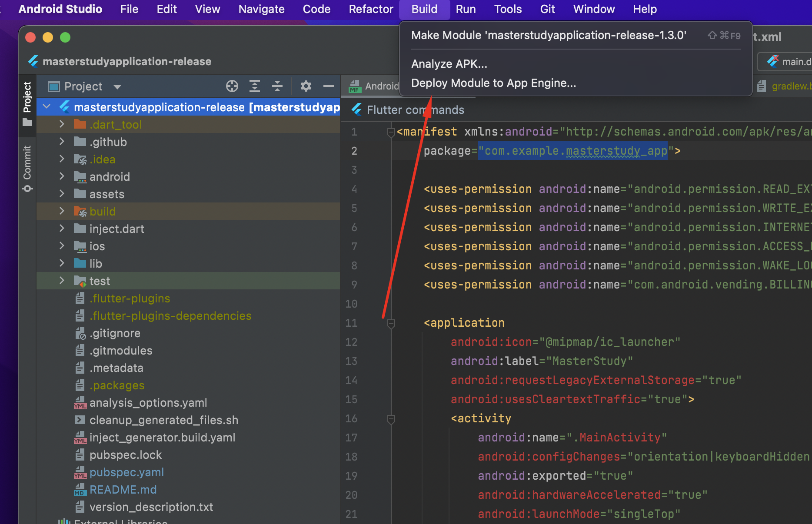Image resolution: width=812 pixels, height=524 pixels.
Task: Open the Project view dropdown arrow
Action: coord(117,87)
